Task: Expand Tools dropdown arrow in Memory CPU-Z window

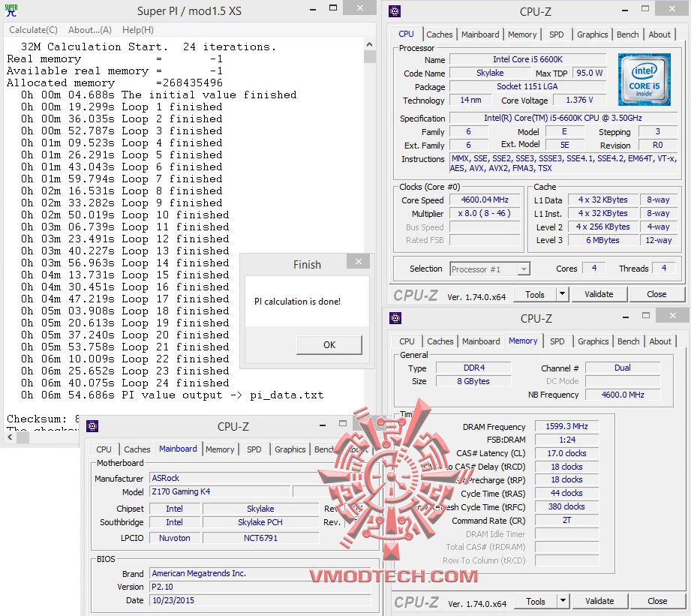Action: click(563, 602)
